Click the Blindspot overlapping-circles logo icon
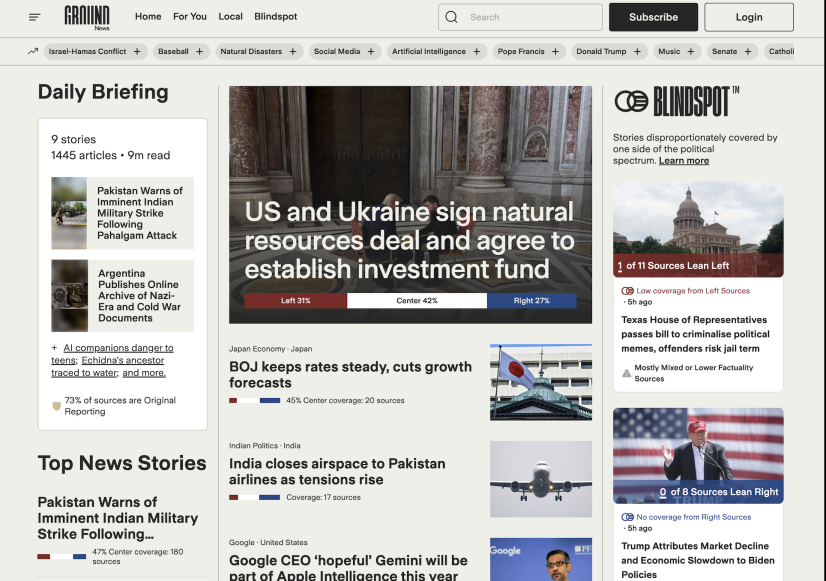This screenshot has height=581, width=826. point(631,101)
